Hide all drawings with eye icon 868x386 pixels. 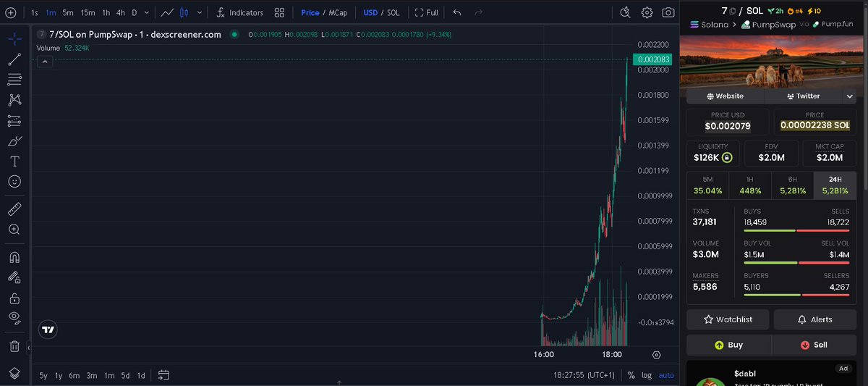14,317
